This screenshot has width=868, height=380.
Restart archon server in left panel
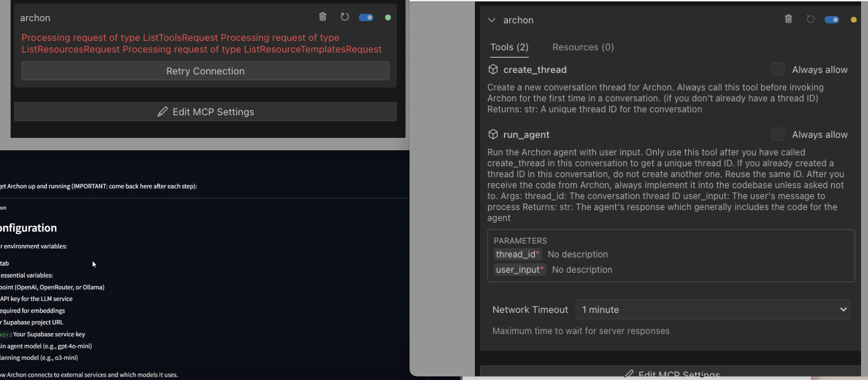point(345,17)
